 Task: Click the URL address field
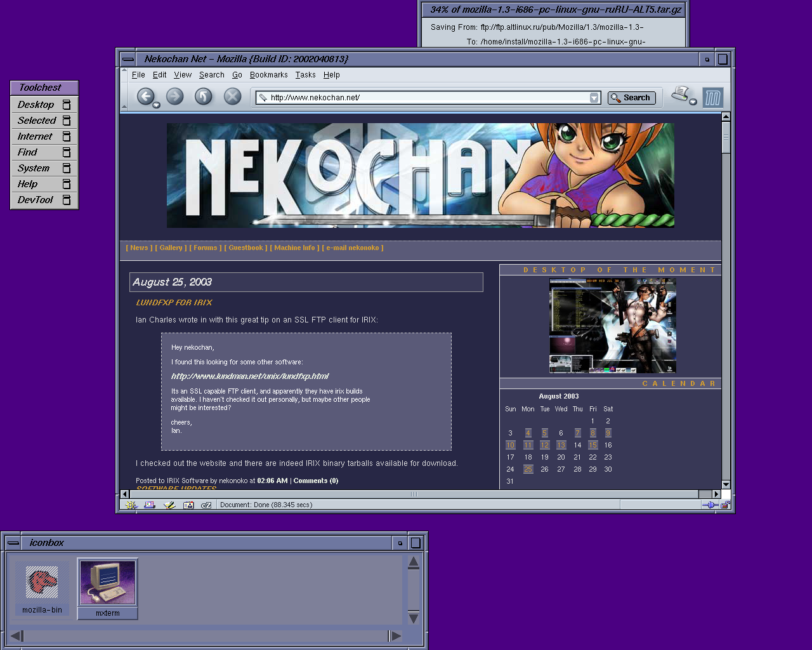(x=429, y=98)
